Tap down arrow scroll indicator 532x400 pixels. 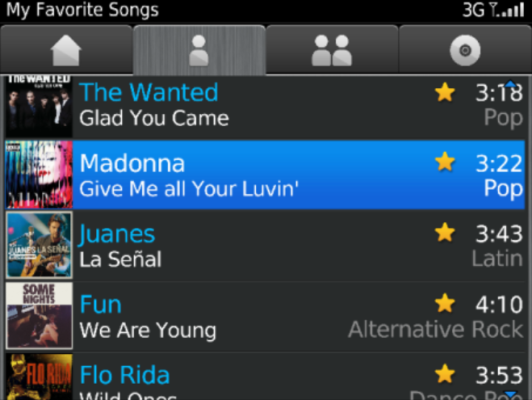pyautogui.click(x=510, y=394)
